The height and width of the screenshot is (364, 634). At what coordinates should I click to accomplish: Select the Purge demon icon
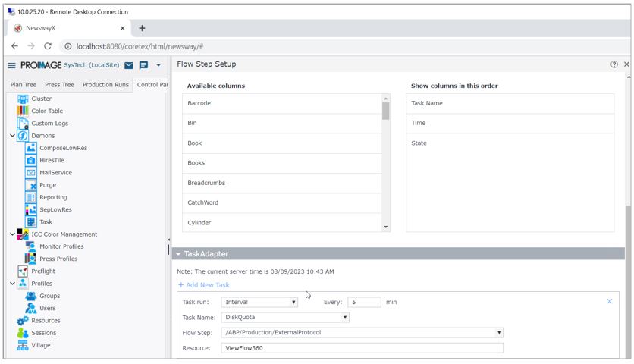[31, 185]
